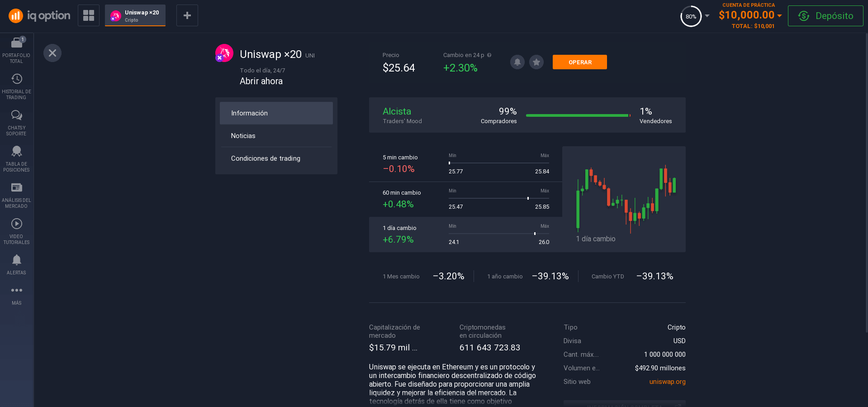Add a new asset tab with plus

(x=187, y=15)
